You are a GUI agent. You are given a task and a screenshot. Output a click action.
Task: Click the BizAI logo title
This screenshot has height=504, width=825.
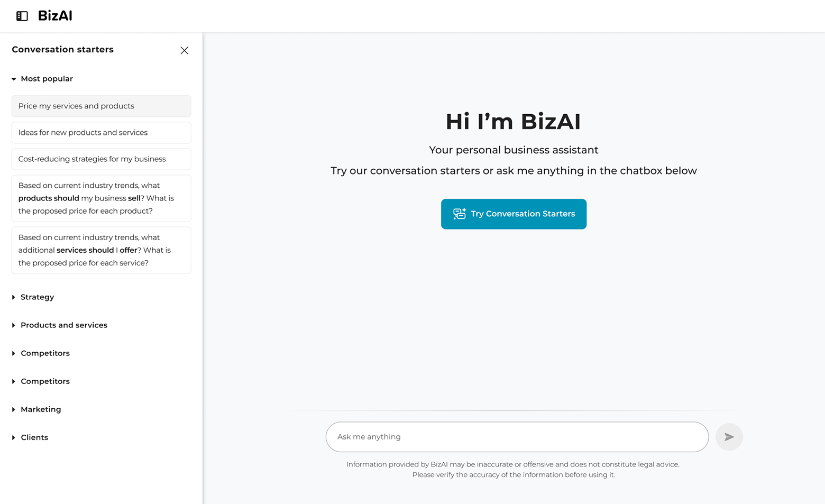55,16
